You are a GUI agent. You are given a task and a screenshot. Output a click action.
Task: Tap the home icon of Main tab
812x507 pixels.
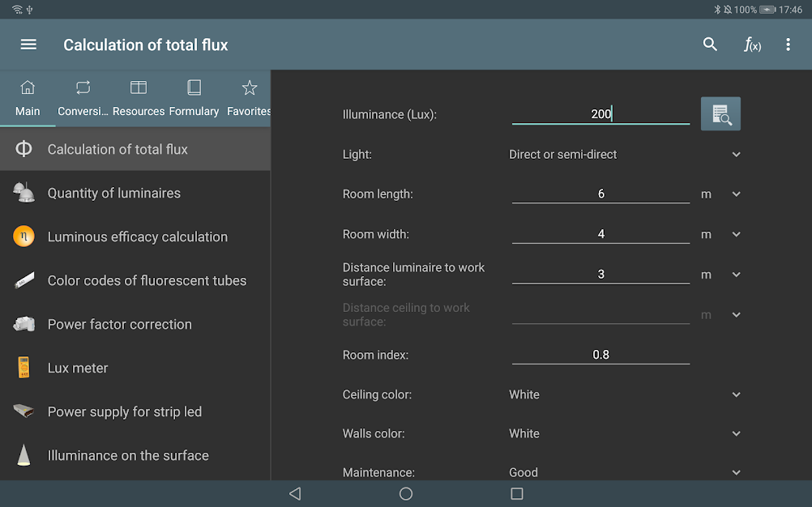(x=28, y=87)
